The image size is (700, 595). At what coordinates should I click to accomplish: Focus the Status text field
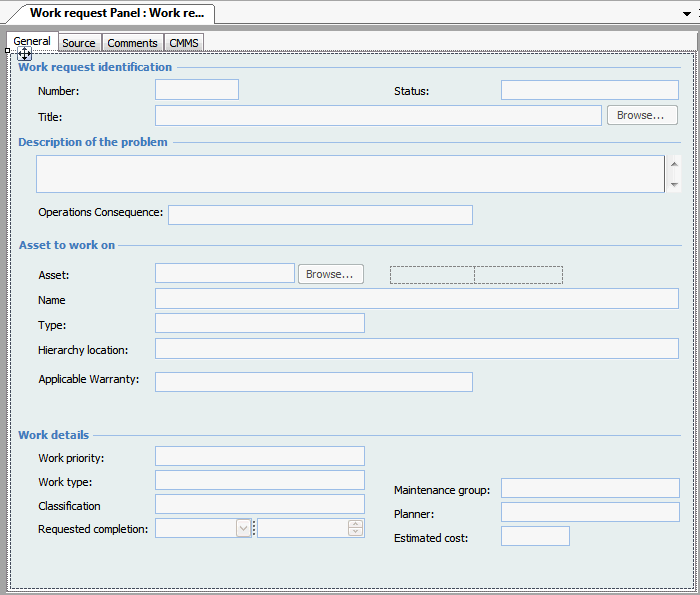(589, 91)
